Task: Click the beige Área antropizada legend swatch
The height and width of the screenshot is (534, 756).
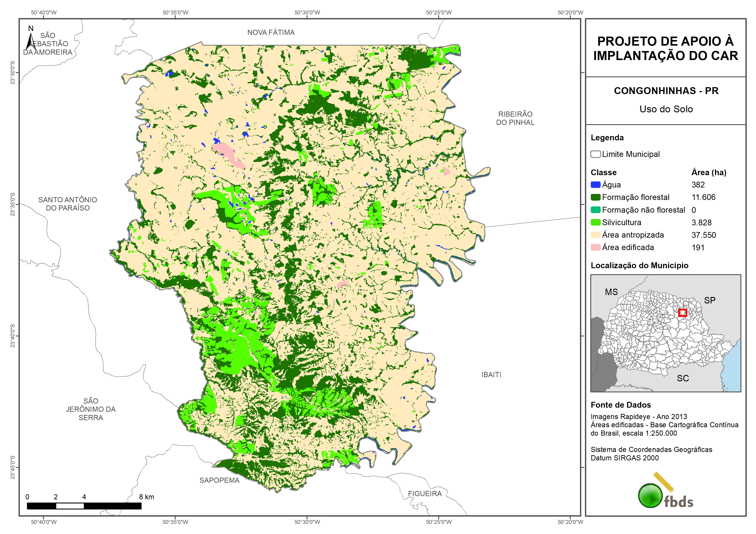Action: coord(595,235)
